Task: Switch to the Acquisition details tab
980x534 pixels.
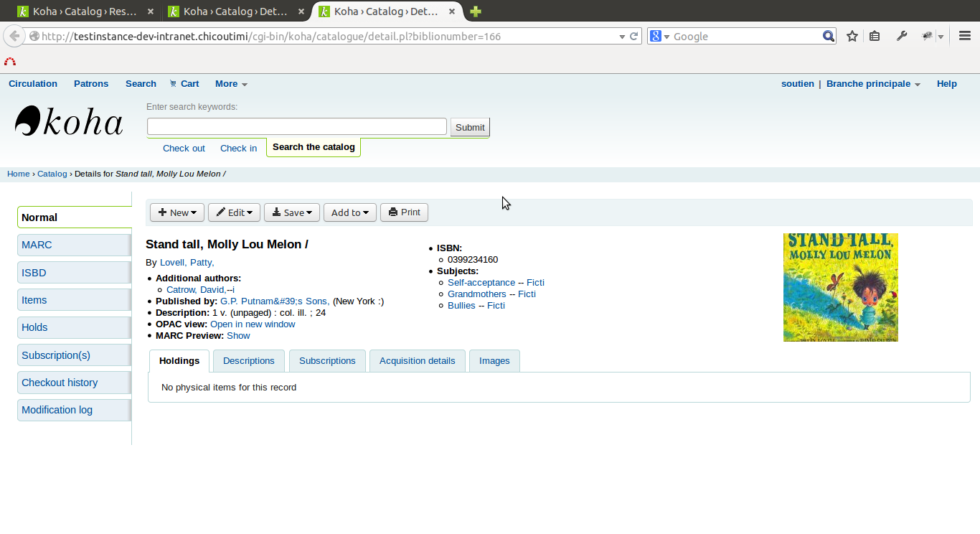Action: [417, 361]
